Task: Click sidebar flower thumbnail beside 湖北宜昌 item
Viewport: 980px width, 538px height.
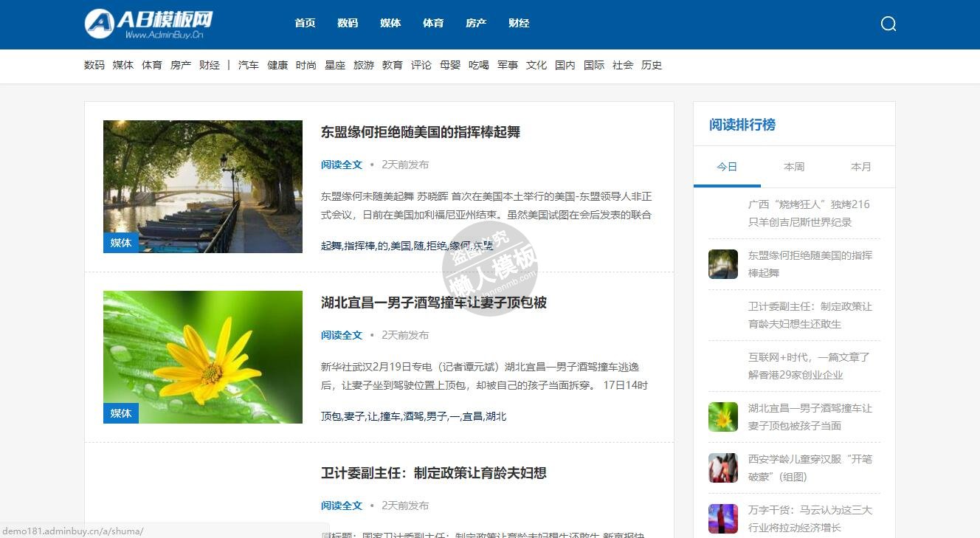Action: click(723, 417)
